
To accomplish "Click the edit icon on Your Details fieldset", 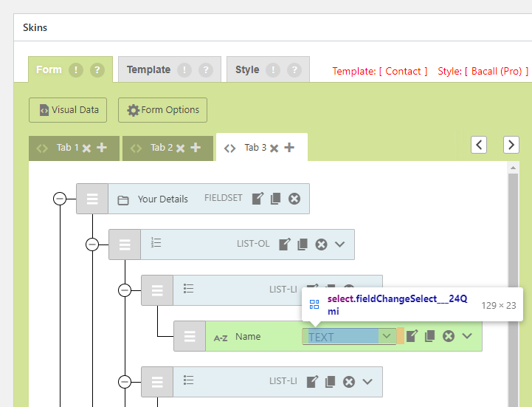I will click(x=258, y=199).
